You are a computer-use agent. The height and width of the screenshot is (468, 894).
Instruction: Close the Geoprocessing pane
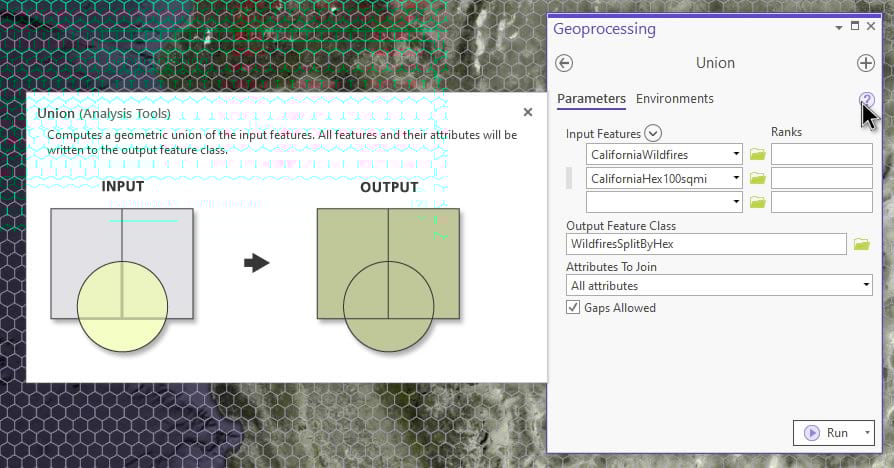871,26
